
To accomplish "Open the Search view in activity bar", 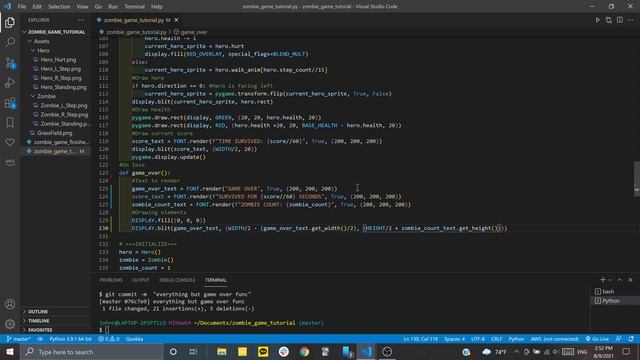I will coord(10,42).
